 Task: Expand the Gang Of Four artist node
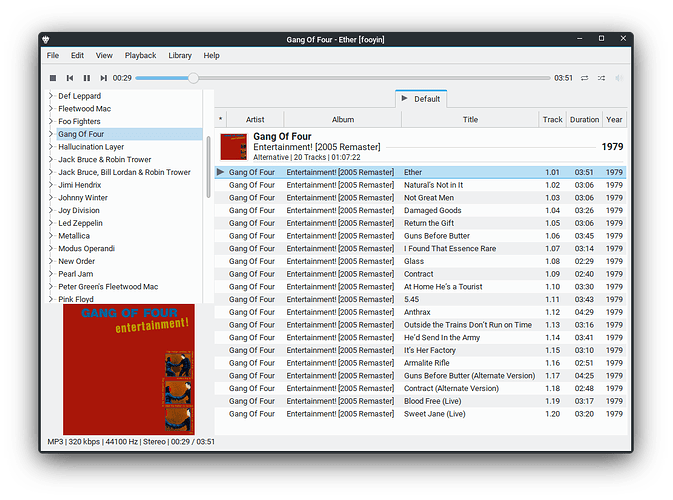[x=51, y=134]
